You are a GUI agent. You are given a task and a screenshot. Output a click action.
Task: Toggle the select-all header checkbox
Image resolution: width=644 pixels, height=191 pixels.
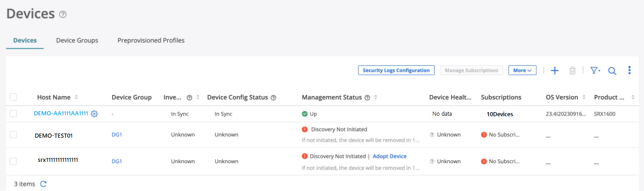[x=13, y=97]
